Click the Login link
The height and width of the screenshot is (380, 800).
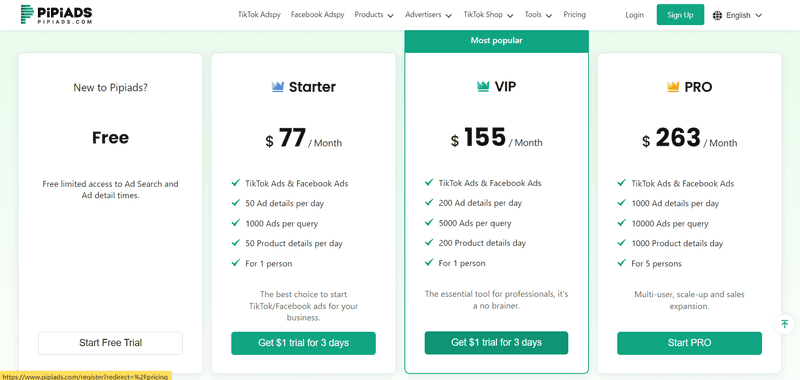pos(634,15)
